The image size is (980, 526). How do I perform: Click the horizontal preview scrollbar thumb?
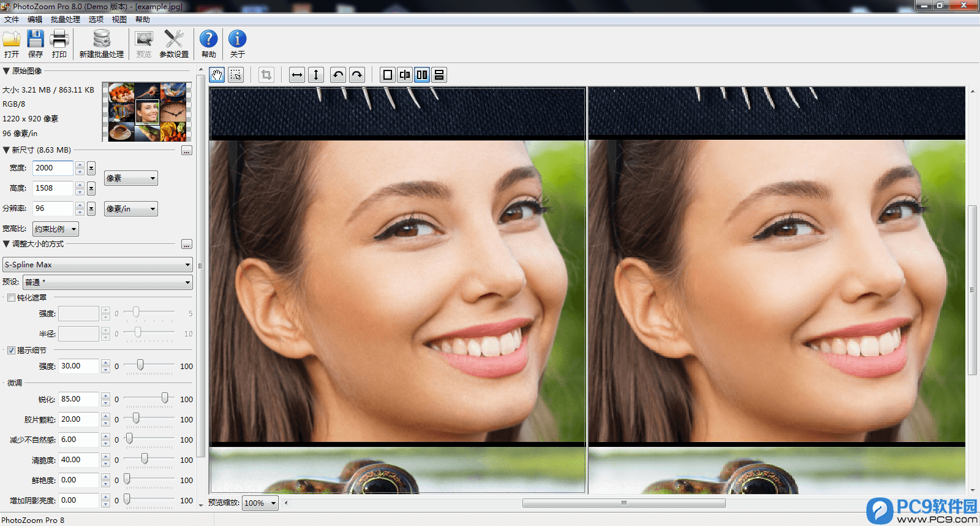tap(624, 503)
